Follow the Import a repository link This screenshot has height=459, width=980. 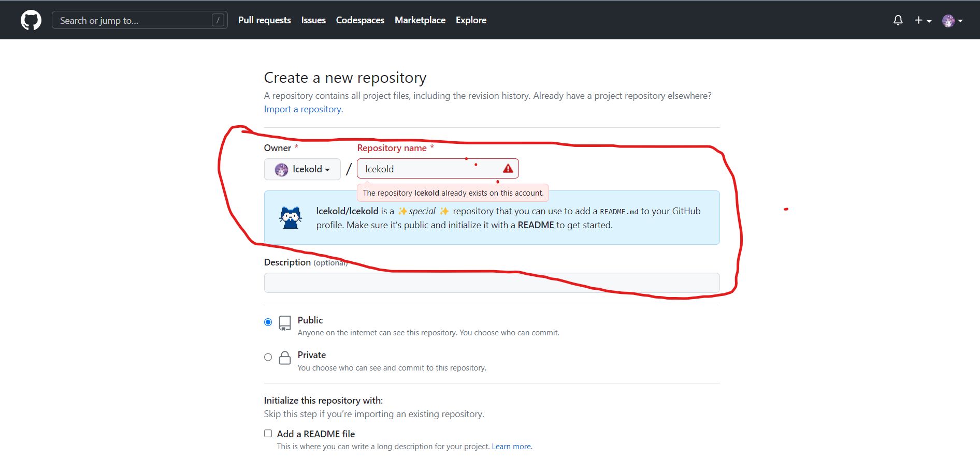pyautogui.click(x=303, y=109)
